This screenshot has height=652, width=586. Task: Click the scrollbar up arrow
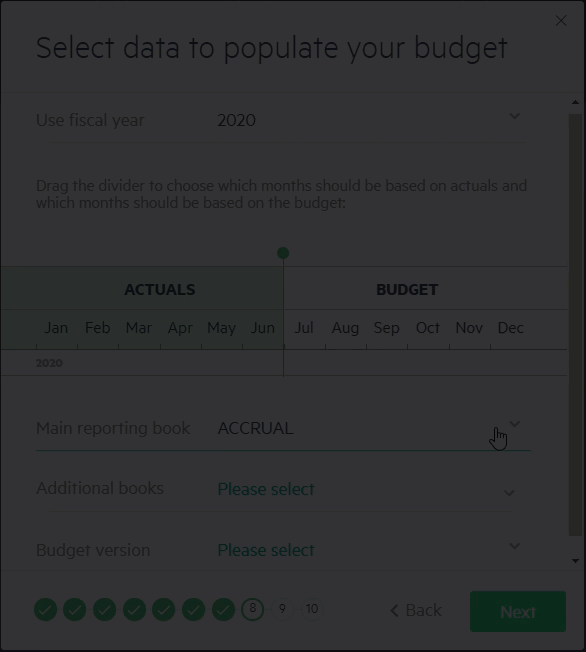coord(576,102)
